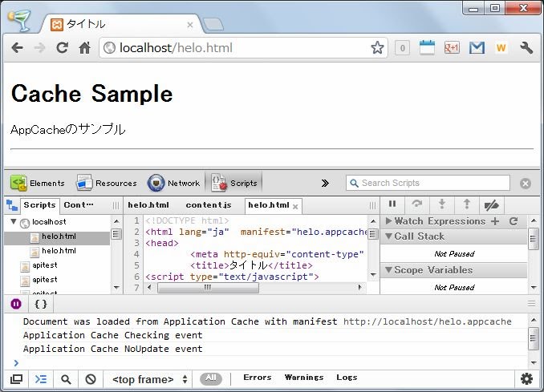Click the browser Reload button

coord(62,48)
